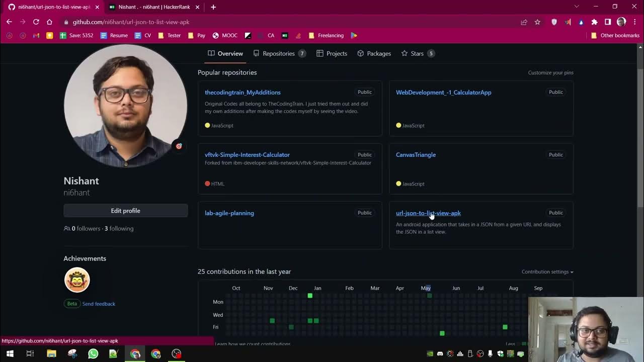Open the Resume bookmark

pyautogui.click(x=114, y=36)
